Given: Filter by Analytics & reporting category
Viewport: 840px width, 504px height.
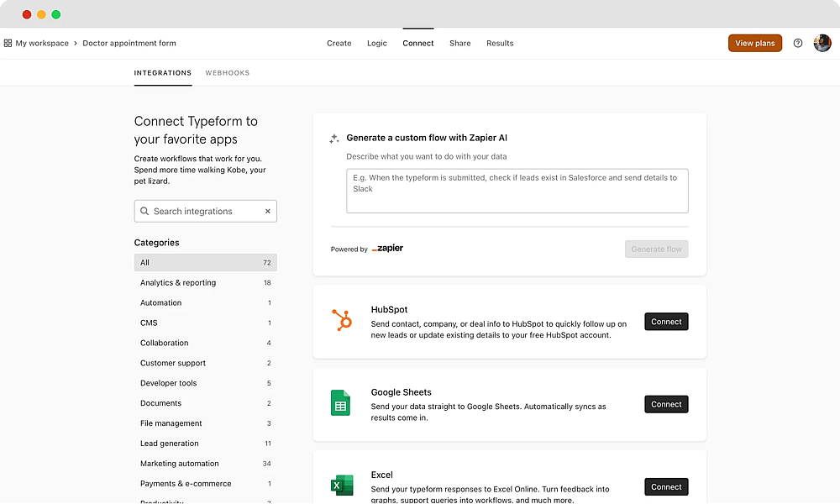Looking at the screenshot, I should [x=205, y=283].
